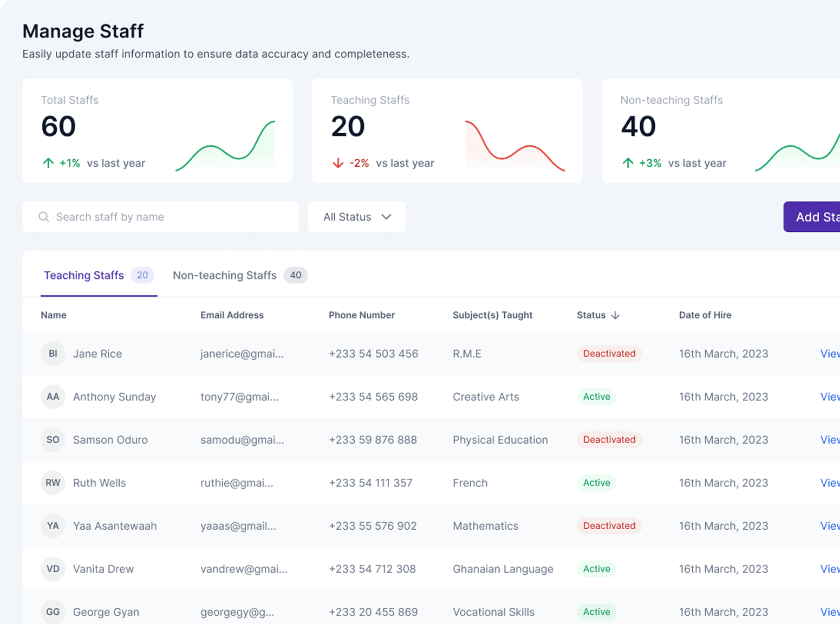Click Anthony Sunday's AA avatar
The image size is (840, 624).
click(x=53, y=397)
